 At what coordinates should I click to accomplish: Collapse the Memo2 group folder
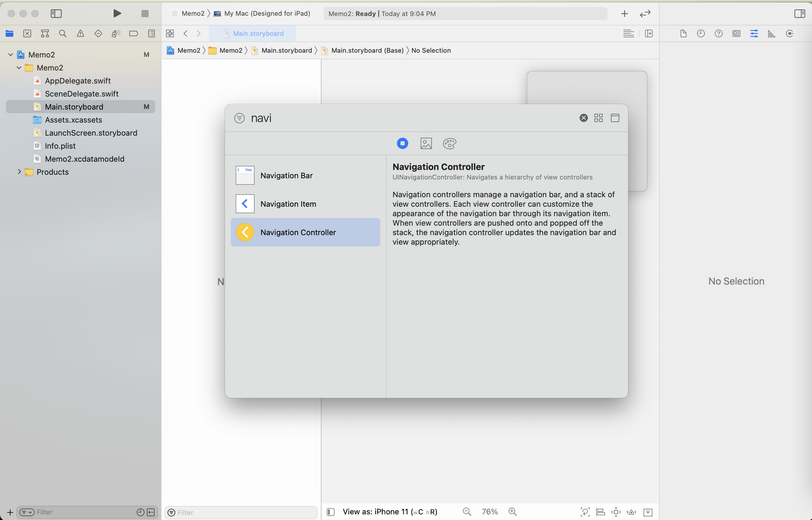pos(19,68)
